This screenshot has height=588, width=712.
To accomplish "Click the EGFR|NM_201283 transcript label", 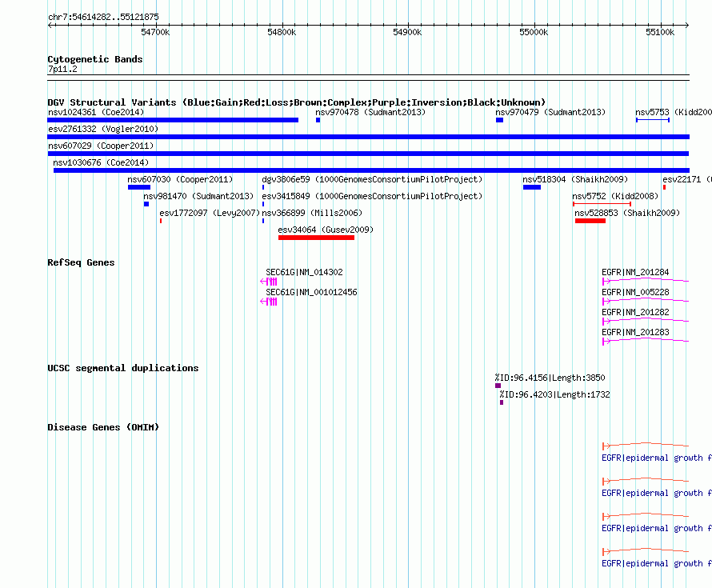I will click(635, 332).
